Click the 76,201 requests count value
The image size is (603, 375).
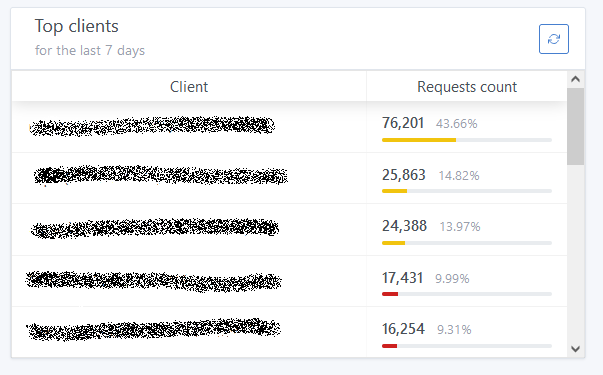pyautogui.click(x=403, y=123)
